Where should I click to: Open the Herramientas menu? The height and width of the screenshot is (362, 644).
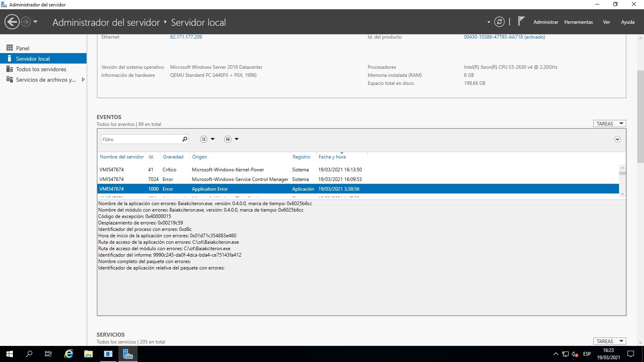coord(578,22)
